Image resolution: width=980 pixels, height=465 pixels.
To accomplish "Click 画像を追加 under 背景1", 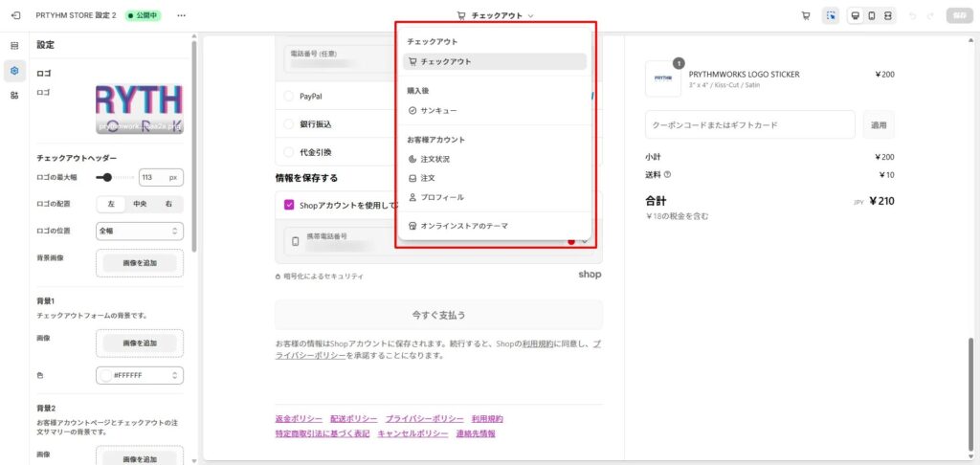I will tap(140, 343).
